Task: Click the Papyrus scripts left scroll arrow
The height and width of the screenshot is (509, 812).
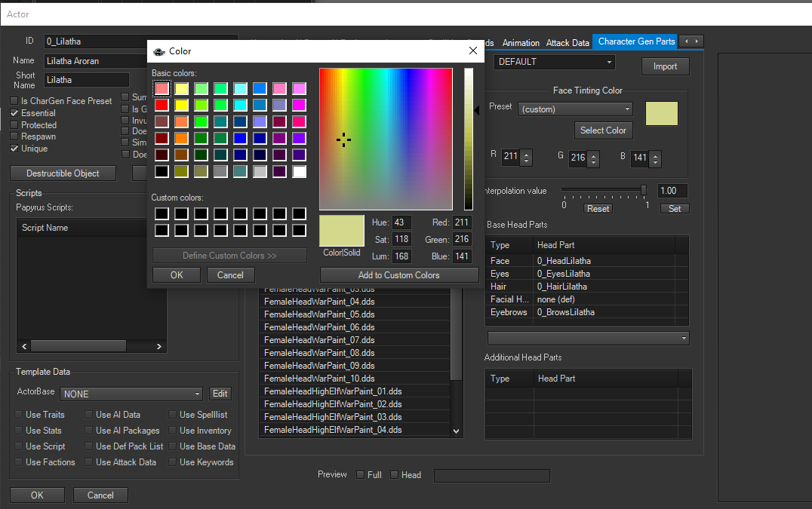Action: 24,347
